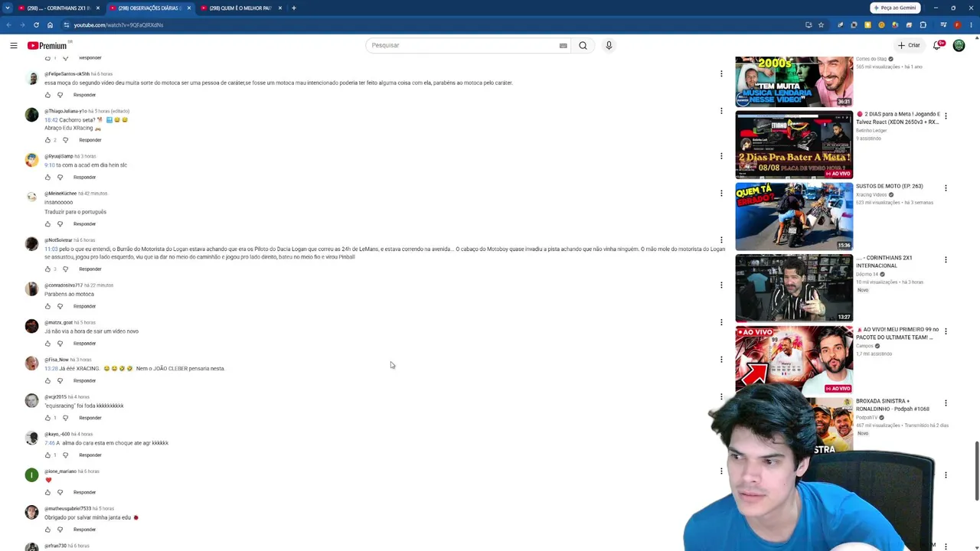Open options for the @RyuujiSamp comment
This screenshot has height=551, width=980.
coord(721,156)
